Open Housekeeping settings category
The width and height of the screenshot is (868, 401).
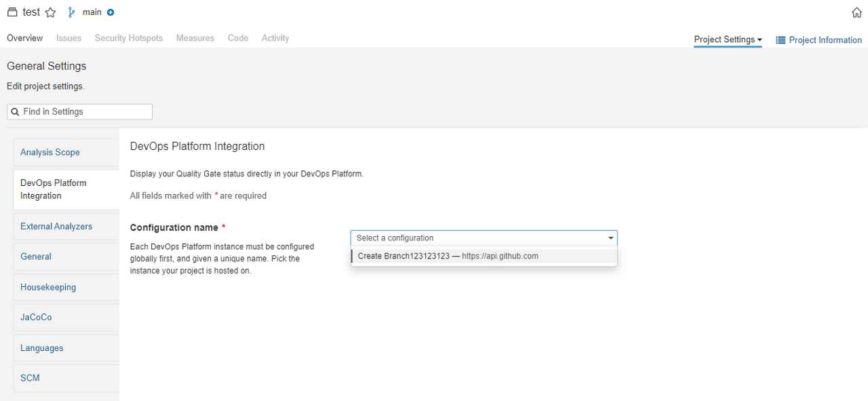pyautogui.click(x=66, y=287)
